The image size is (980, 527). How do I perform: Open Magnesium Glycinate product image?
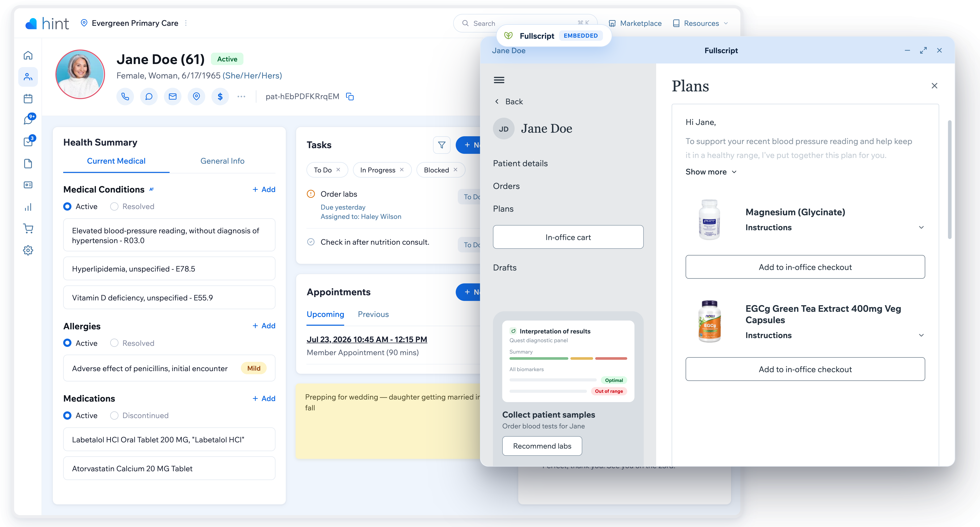coord(709,220)
